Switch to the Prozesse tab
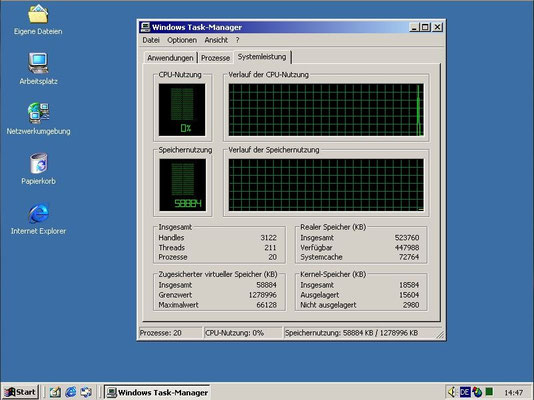The image size is (534, 400). [215, 58]
